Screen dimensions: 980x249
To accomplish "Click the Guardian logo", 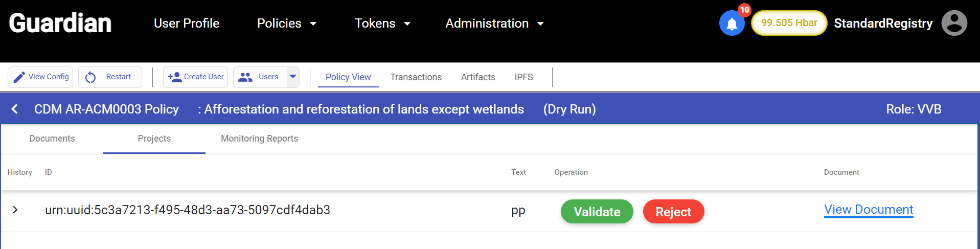I will click(x=60, y=24).
